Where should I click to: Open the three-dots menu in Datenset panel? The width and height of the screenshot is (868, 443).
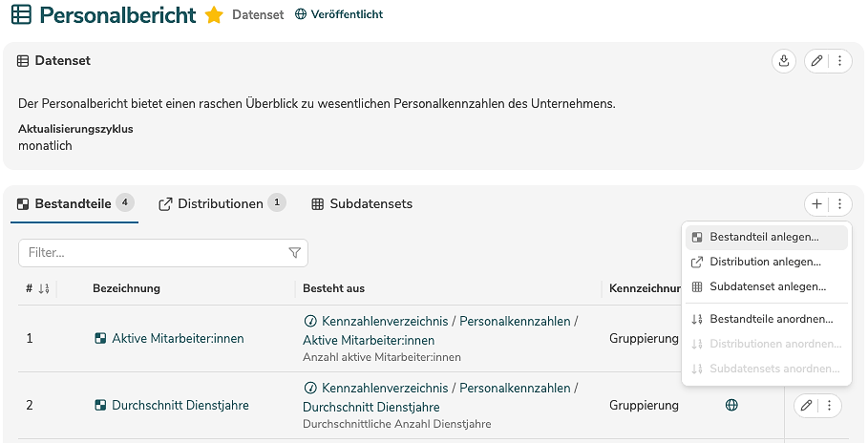(839, 61)
